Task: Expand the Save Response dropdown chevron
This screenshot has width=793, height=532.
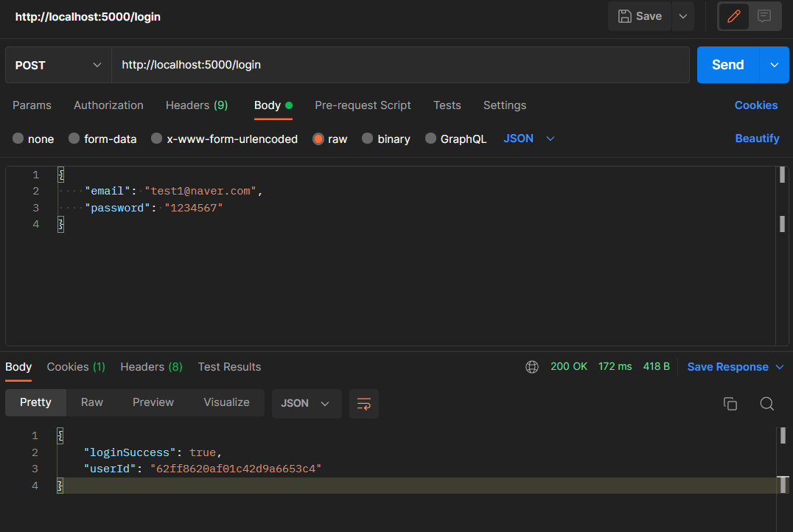Action: (x=780, y=367)
